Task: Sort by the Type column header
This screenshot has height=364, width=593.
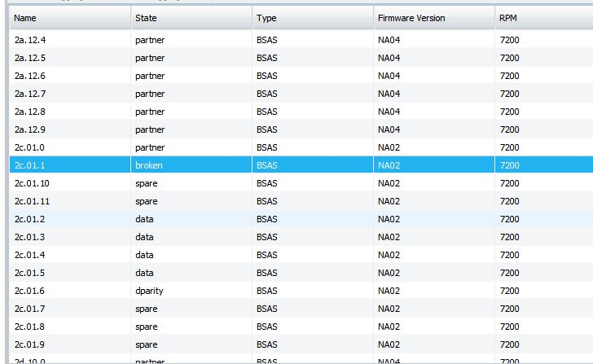Action: pyautogui.click(x=313, y=18)
